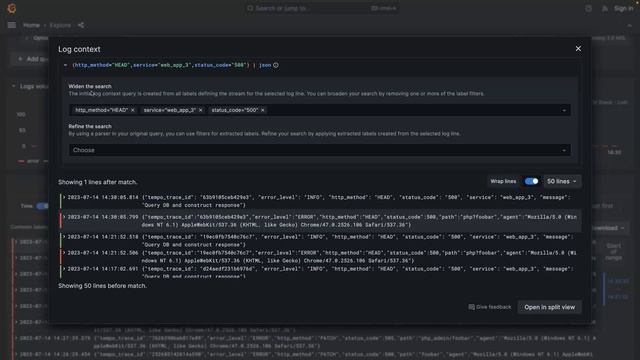Open the news feed icon

pos(604,8)
